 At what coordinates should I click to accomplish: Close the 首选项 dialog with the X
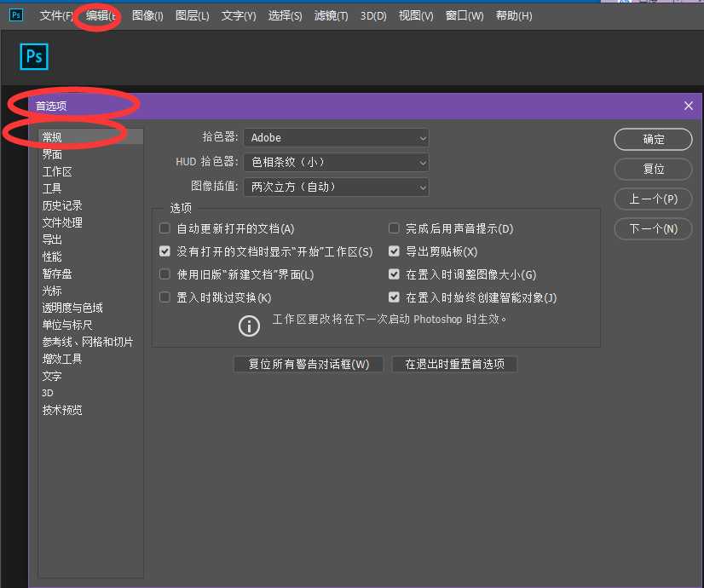point(689,106)
